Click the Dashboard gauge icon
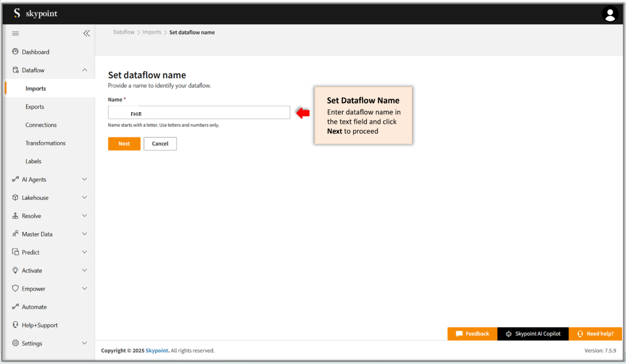This screenshot has width=626, height=364. pos(15,52)
